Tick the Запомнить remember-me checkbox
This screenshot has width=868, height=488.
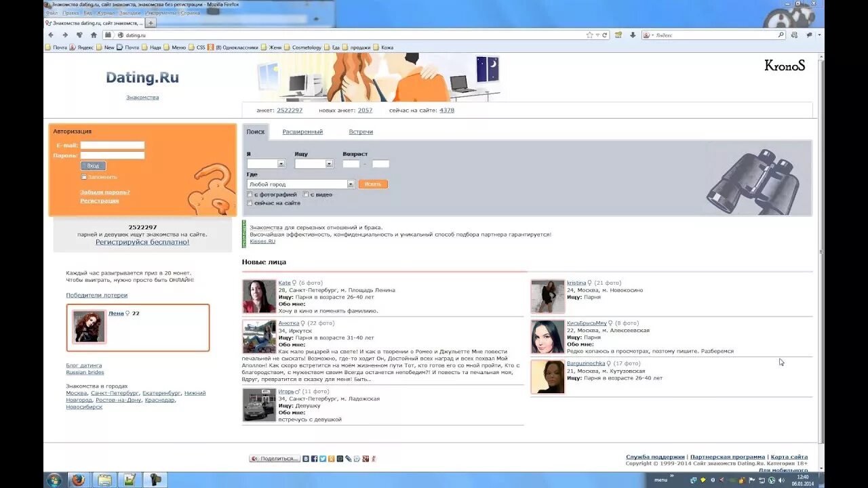tap(84, 177)
